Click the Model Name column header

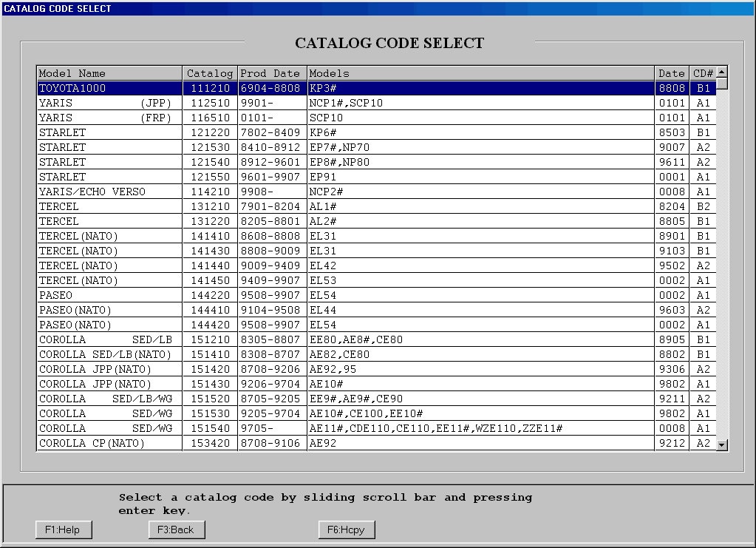(110, 73)
